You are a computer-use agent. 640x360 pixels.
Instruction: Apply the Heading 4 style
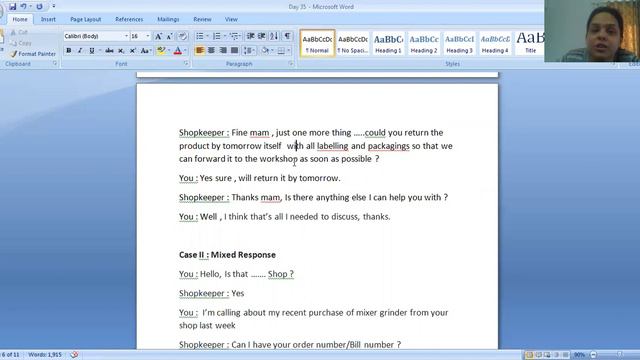pyautogui.click(x=495, y=43)
